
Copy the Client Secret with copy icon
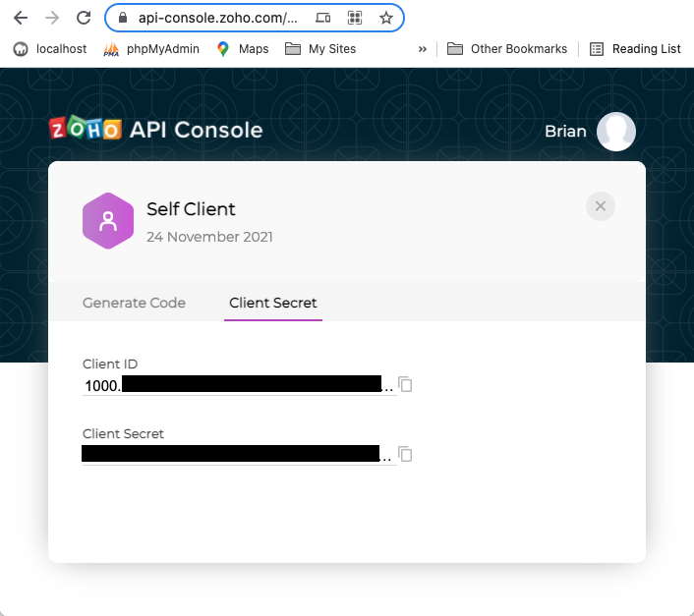click(x=405, y=454)
